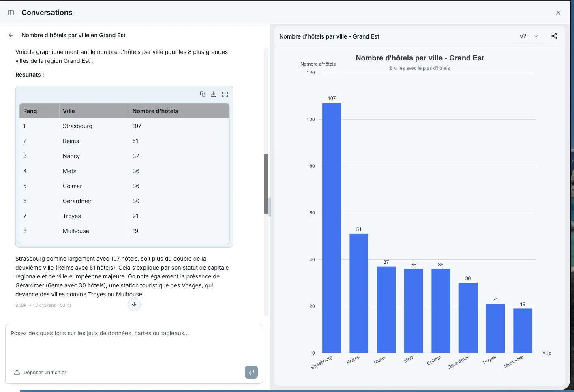Viewport: 574px width, 392px height.
Task: Click the Reims bar in chart
Action: (359, 293)
